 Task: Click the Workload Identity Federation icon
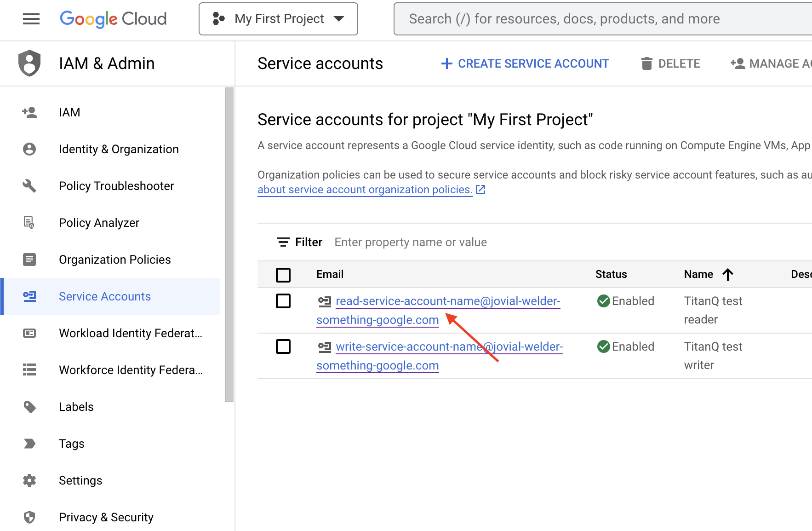pyautogui.click(x=29, y=333)
